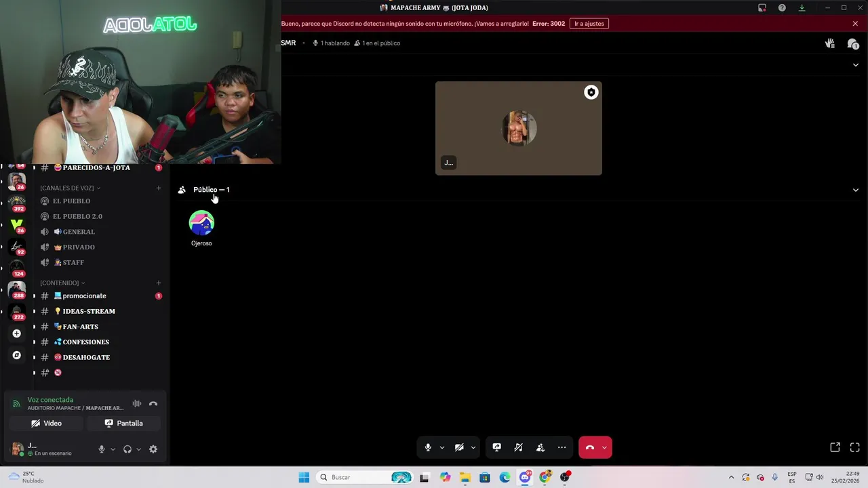Image resolution: width=868 pixels, height=488 pixels.
Task: Click Ir a ajustes button
Action: coord(589,24)
